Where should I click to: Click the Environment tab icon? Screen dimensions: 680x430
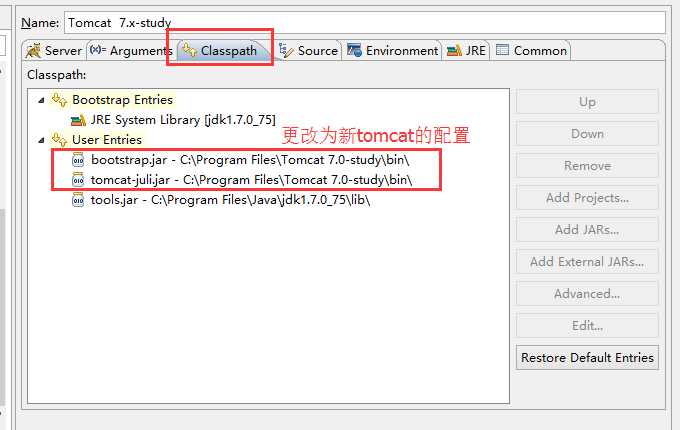pyautogui.click(x=354, y=50)
